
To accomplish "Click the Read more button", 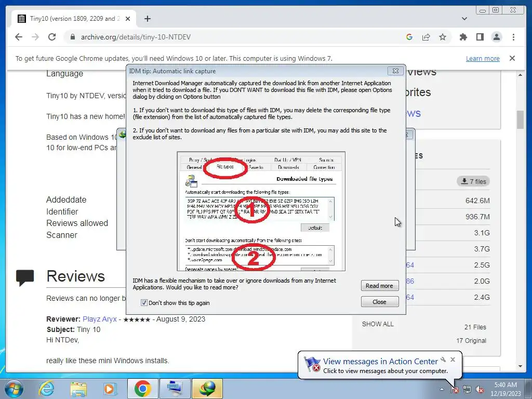I will tap(379, 286).
